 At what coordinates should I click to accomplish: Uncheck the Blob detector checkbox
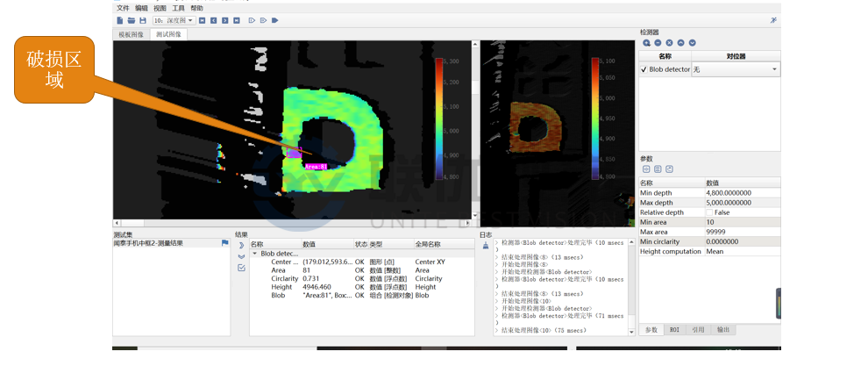tap(644, 69)
